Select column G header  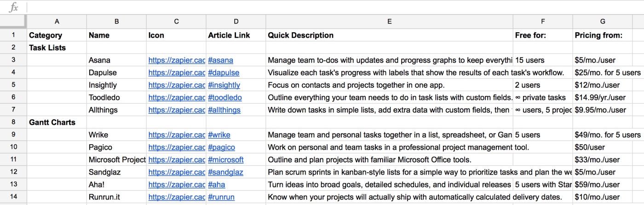(603, 21)
